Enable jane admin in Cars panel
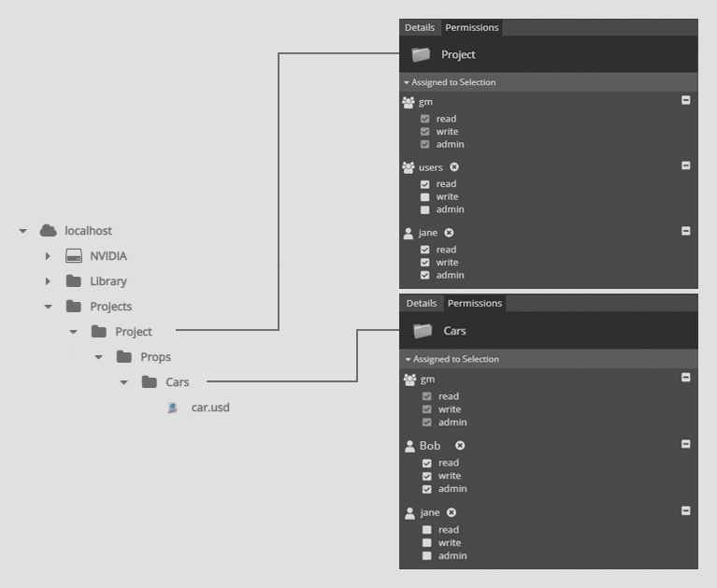Screen dimensions: 717x588 pyautogui.click(x=426, y=556)
